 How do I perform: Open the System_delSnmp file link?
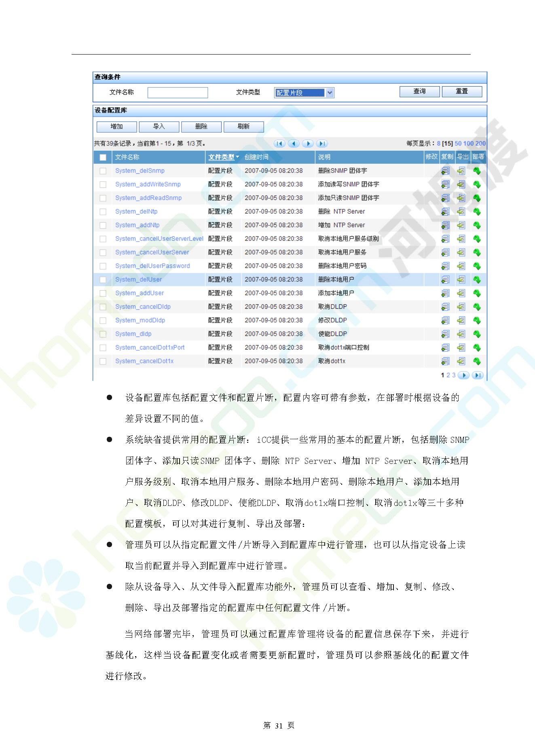click(140, 171)
